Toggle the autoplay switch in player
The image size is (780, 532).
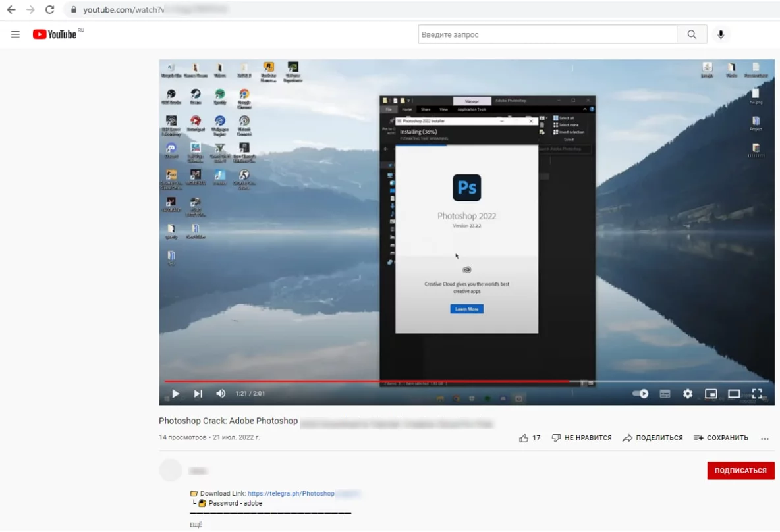point(640,394)
